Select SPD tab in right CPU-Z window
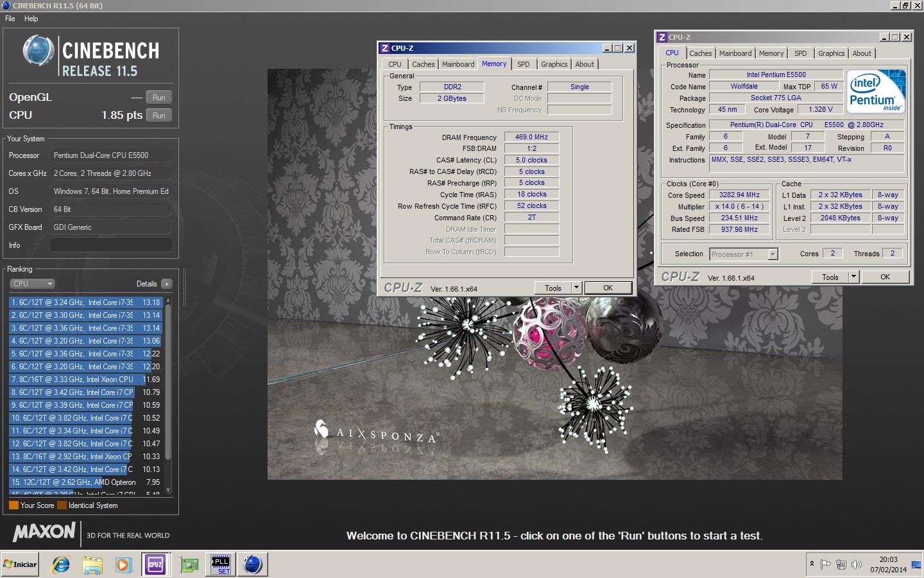Screen dimensions: 924x578 point(801,53)
